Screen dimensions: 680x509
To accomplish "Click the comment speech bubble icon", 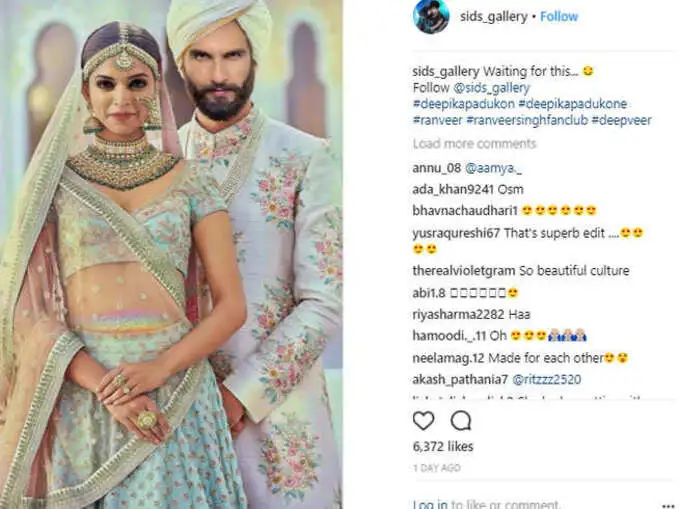I will coord(461,421).
